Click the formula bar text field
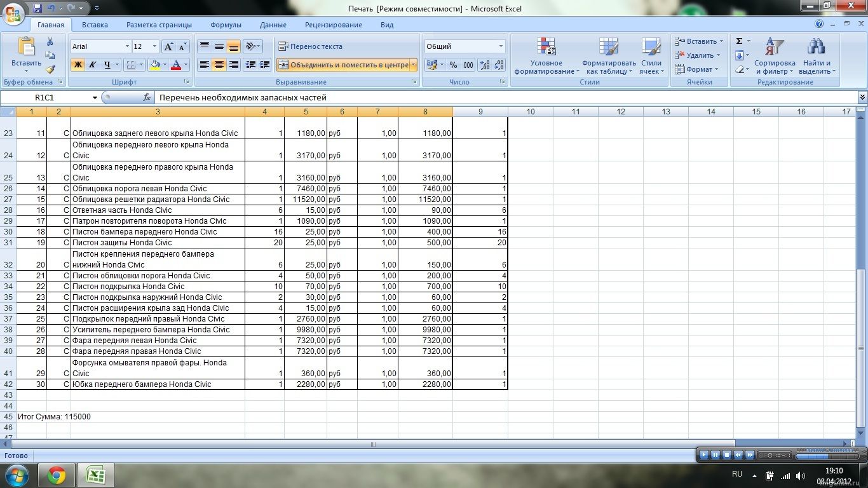Image resolution: width=868 pixels, height=488 pixels. [506, 97]
